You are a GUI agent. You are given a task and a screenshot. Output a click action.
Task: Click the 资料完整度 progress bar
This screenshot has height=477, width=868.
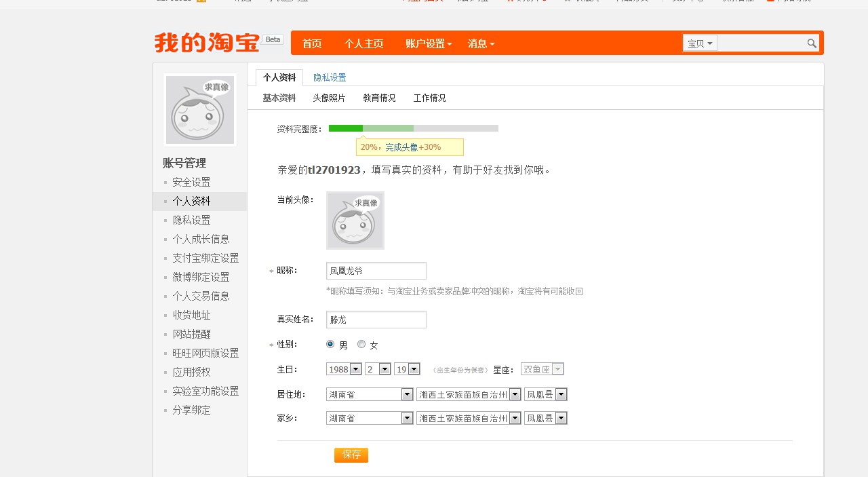point(414,128)
